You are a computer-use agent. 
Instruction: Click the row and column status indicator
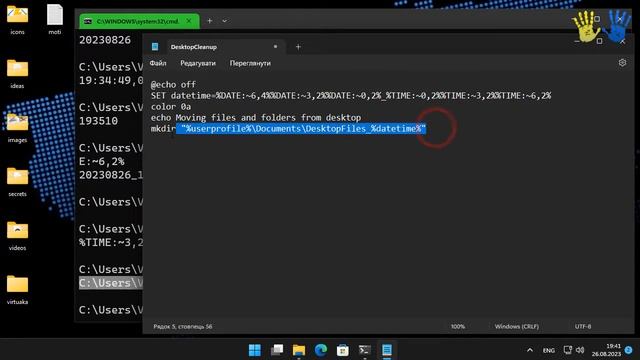183,327
